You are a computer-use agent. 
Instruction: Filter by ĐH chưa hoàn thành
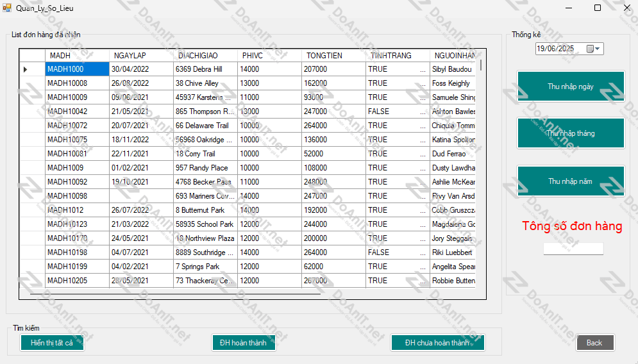click(x=437, y=343)
